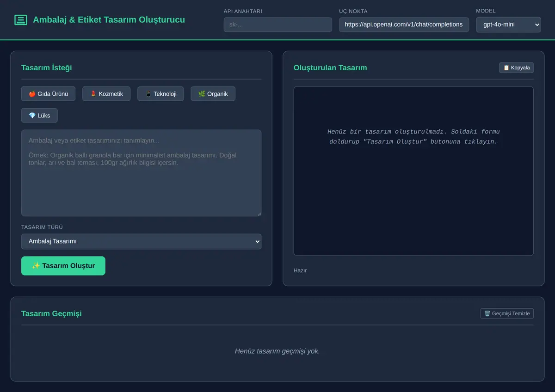The height and width of the screenshot is (392, 555).
Task: Click the 'Tasarım İsteği' heading
Action: click(x=46, y=68)
